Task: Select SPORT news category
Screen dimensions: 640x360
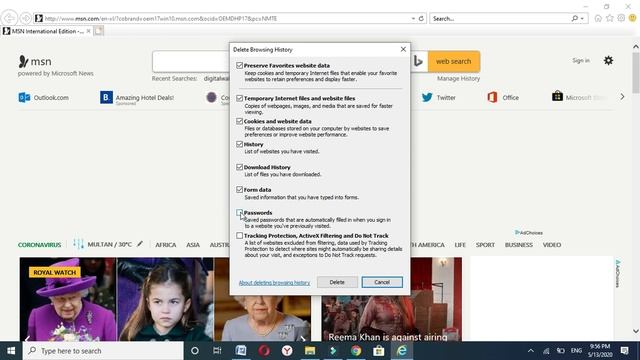Action: [x=485, y=245]
